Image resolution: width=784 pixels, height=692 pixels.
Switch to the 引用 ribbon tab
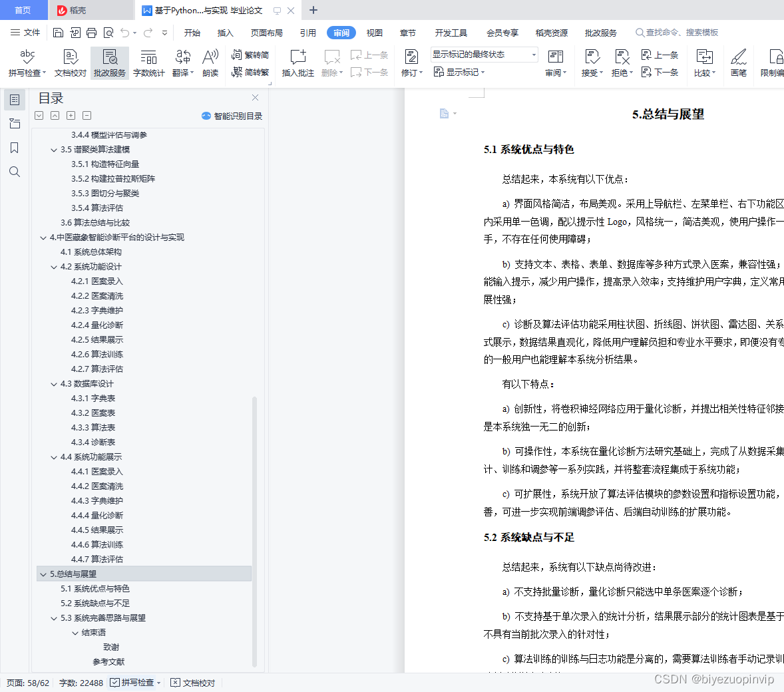point(308,33)
